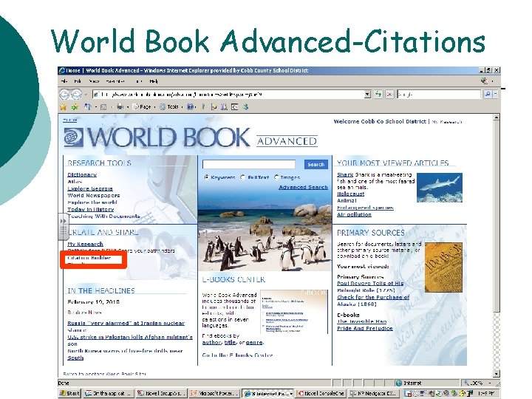532x399 pixels.
Task: Click the Add to Favorites star-plus icon
Action: [x=75, y=107]
